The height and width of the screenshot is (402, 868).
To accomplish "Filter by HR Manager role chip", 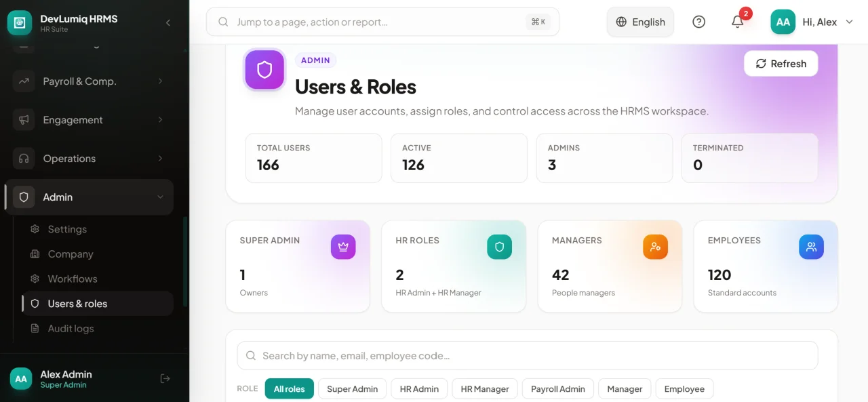I will pyautogui.click(x=485, y=389).
